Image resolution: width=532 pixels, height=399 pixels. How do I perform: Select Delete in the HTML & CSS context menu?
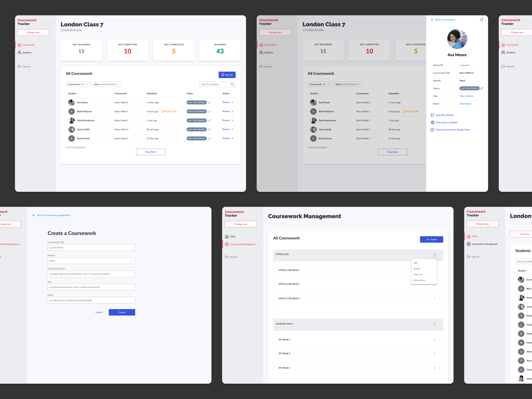click(417, 269)
